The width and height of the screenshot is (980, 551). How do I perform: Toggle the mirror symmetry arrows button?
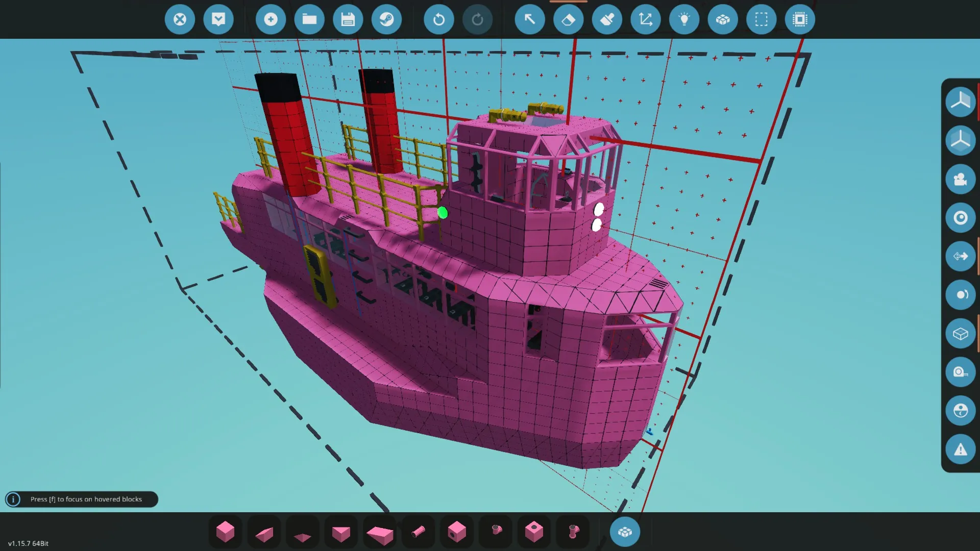[x=960, y=256]
